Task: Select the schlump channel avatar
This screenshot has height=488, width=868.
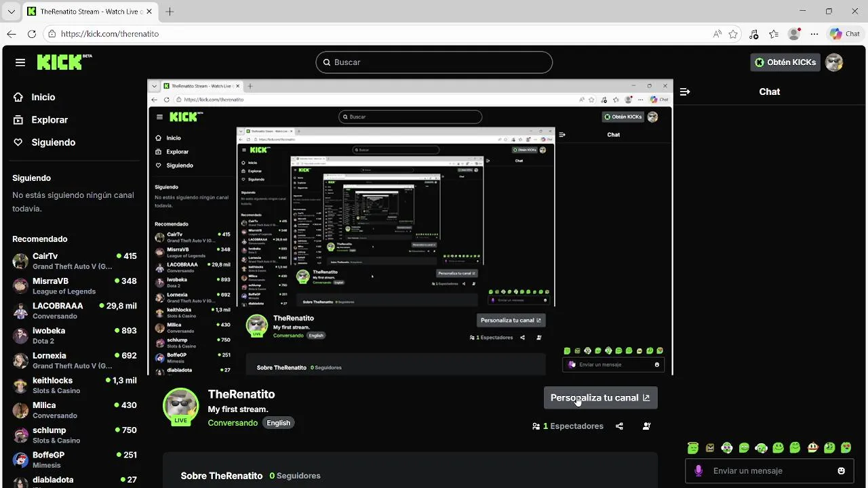Action: point(20,434)
